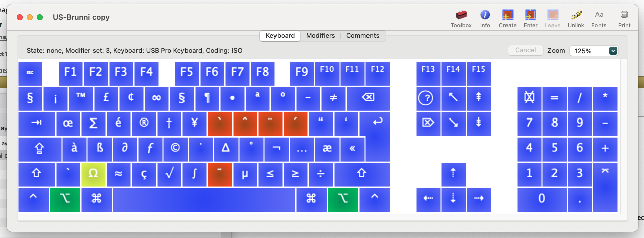Click the Leave toolbar icon
The width and height of the screenshot is (644, 238).
553,19
